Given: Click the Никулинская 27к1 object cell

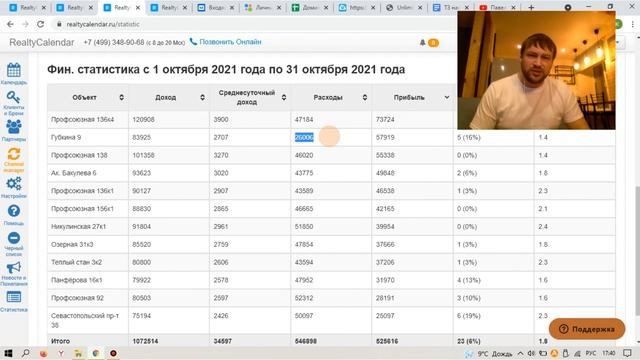Looking at the screenshot, I should click(88, 227).
